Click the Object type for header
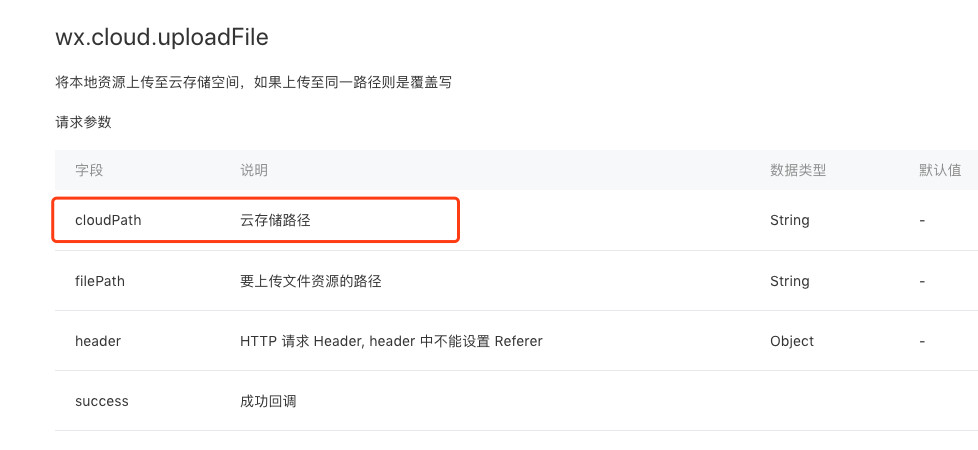The width and height of the screenshot is (978, 450). pos(792,341)
